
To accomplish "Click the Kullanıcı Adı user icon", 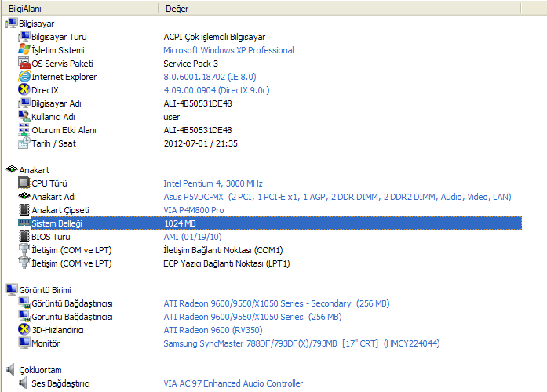I will pos(24,116).
